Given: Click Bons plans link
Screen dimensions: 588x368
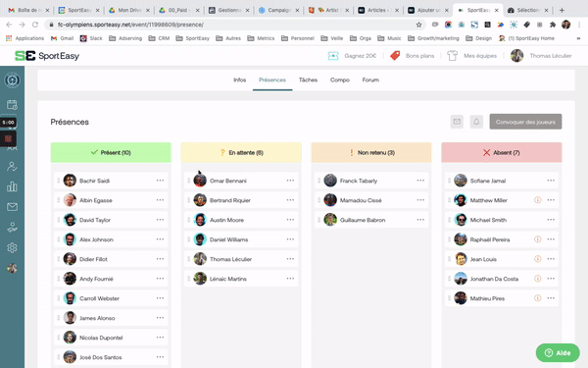Looking at the screenshot, I should pyautogui.click(x=419, y=56).
